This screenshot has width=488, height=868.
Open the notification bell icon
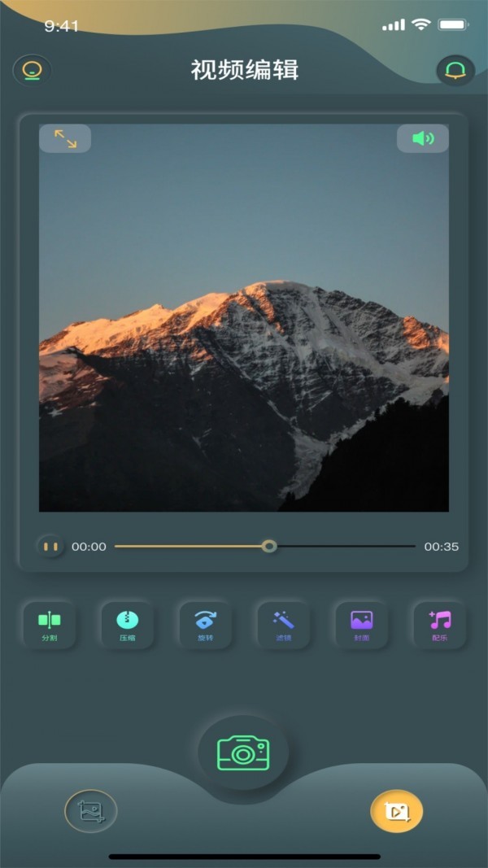[x=455, y=70]
